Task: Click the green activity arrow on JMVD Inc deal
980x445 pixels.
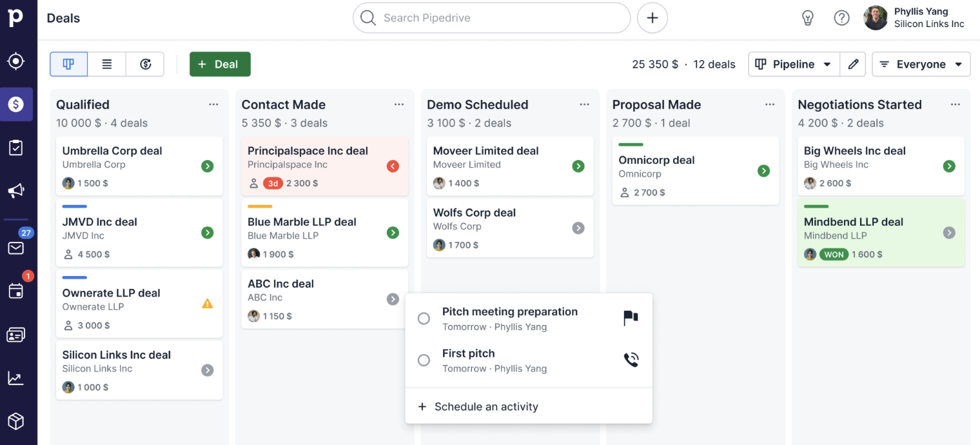Action: pos(207,233)
